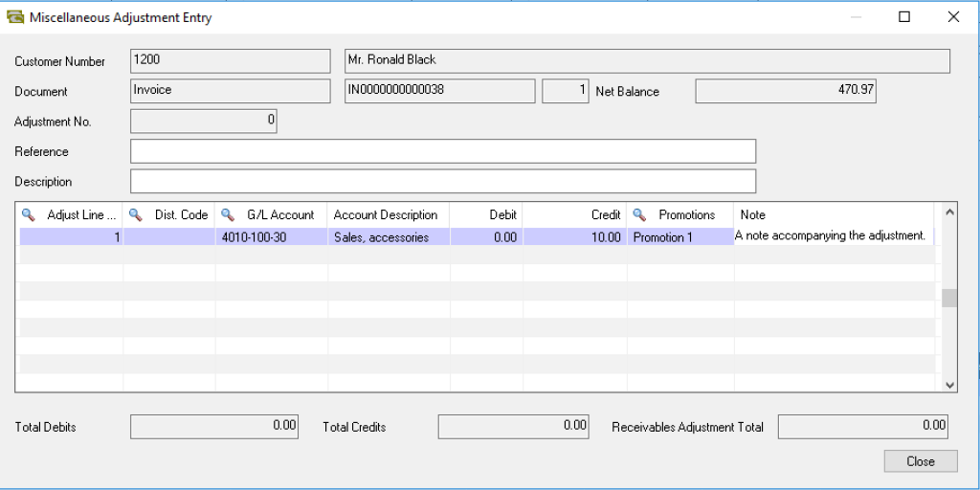Maximize the Miscellaneous Adjustment Entry window

[x=903, y=17]
